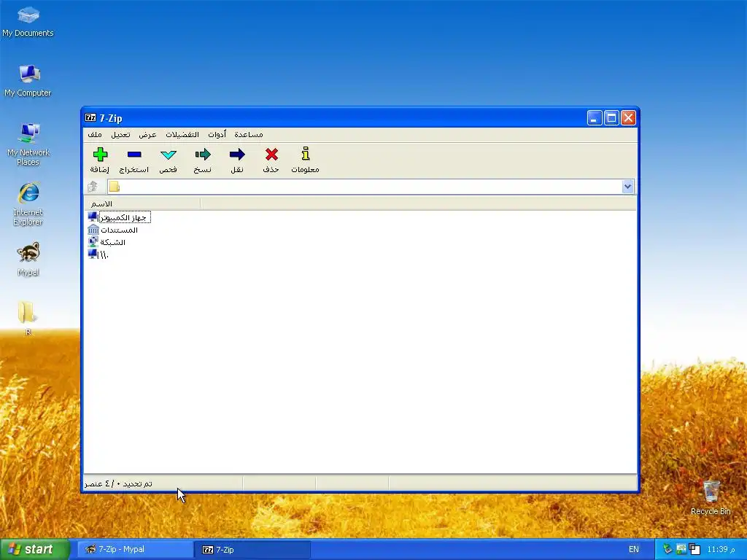Click the up-one-level folder icon
Screen dimensions: 747x560
[x=93, y=187]
